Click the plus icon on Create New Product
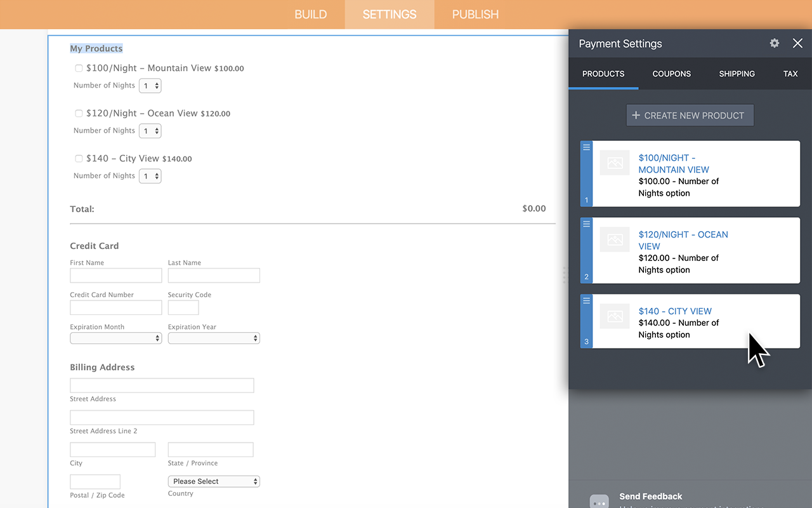812x508 pixels. 636,115
